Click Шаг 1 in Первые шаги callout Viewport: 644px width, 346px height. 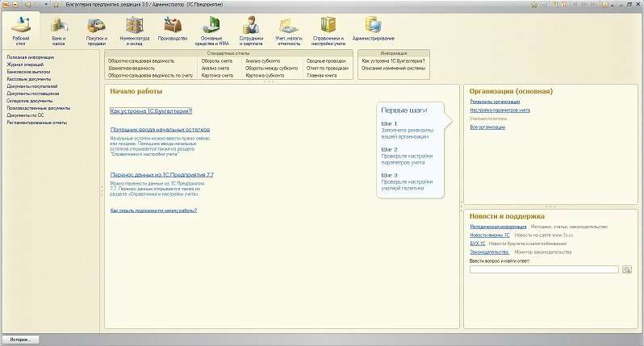click(x=389, y=123)
